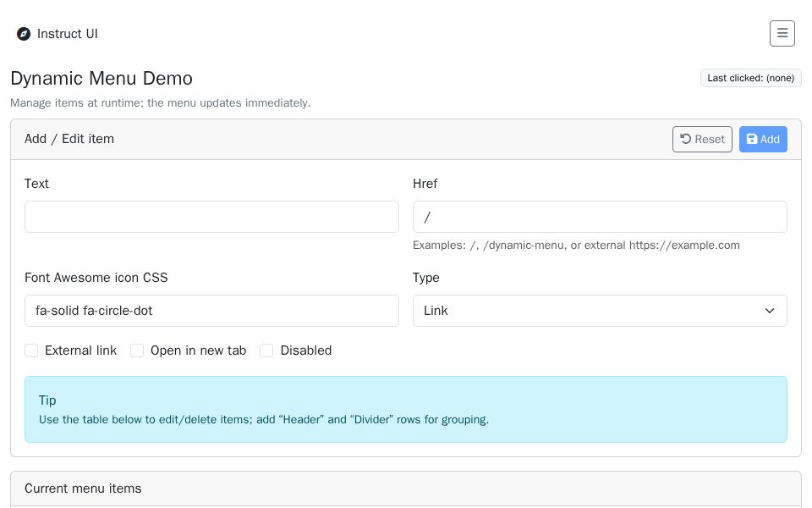Click the Add button

(x=763, y=139)
